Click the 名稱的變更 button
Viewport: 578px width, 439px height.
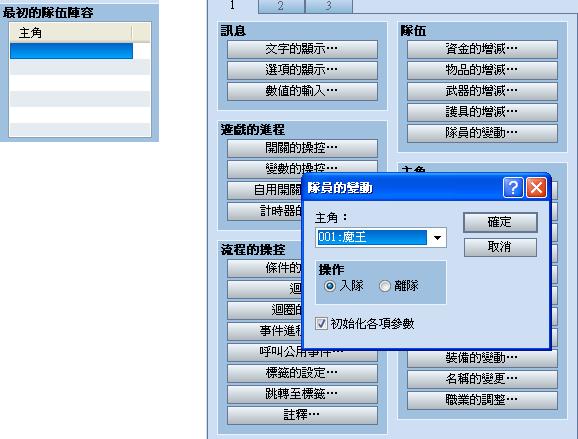pyautogui.click(x=482, y=379)
